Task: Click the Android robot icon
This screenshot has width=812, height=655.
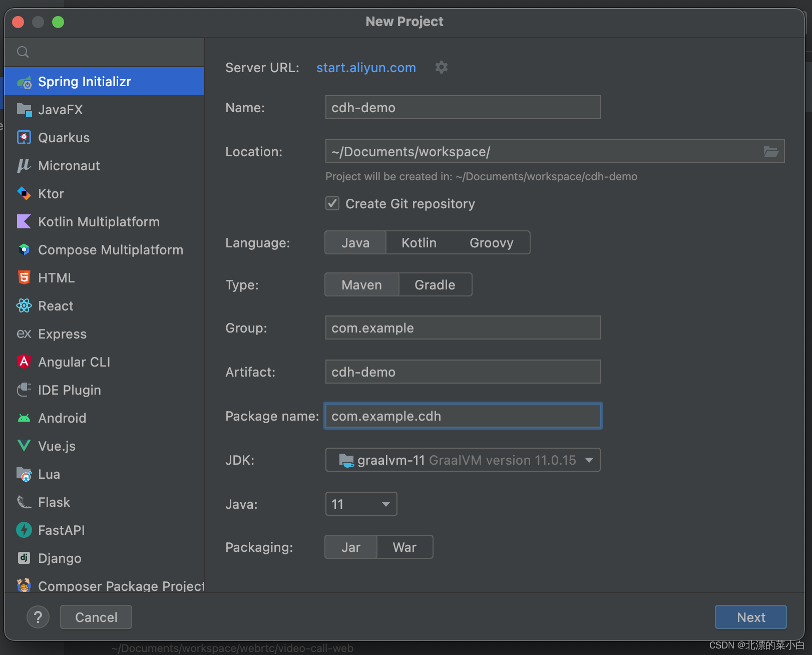Action: (24, 418)
